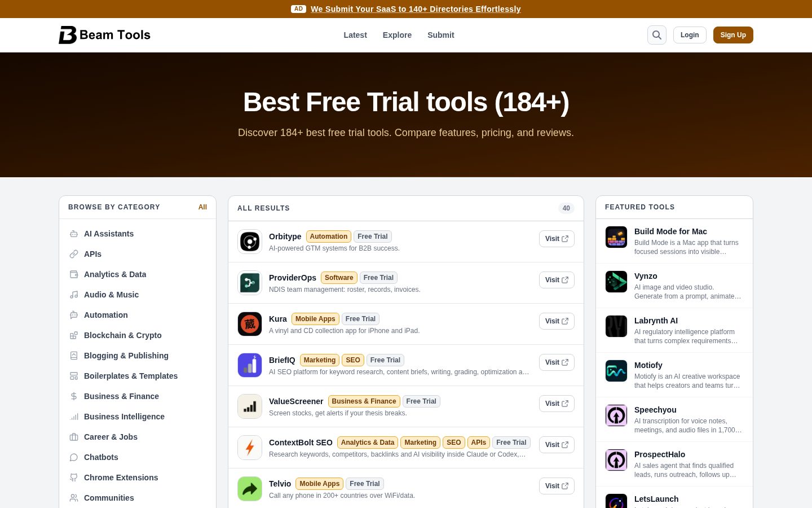Open the Submit nav item

441,35
